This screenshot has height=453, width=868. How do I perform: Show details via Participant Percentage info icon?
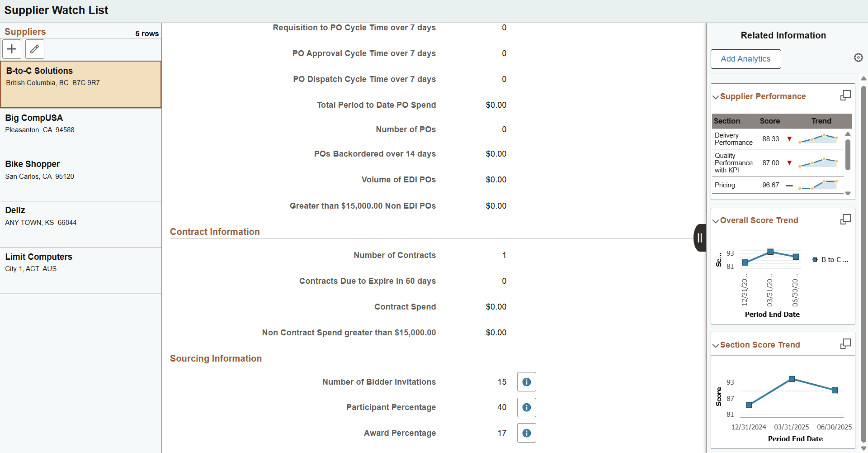(526, 407)
